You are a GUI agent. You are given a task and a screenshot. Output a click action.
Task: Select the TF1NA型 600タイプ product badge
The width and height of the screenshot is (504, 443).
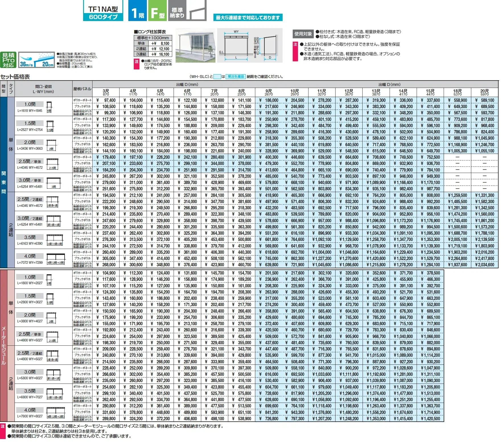(x=103, y=10)
